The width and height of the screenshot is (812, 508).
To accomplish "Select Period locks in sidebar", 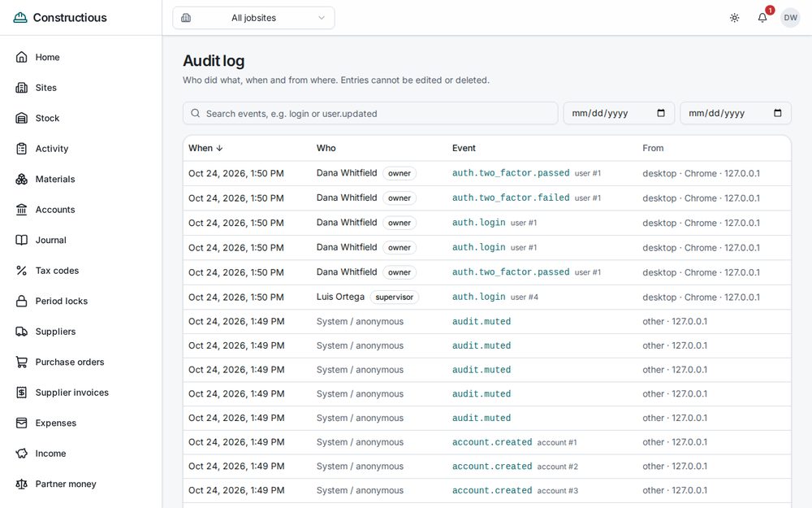I will click(x=80, y=302).
